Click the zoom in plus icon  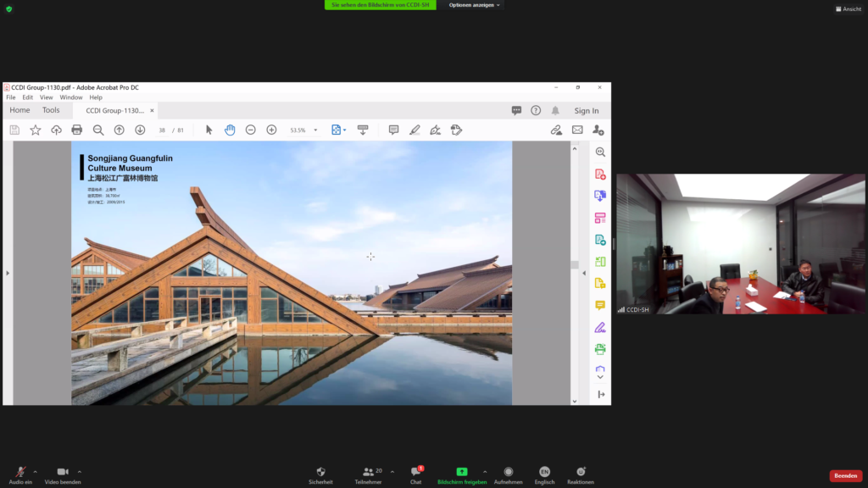pyautogui.click(x=271, y=130)
